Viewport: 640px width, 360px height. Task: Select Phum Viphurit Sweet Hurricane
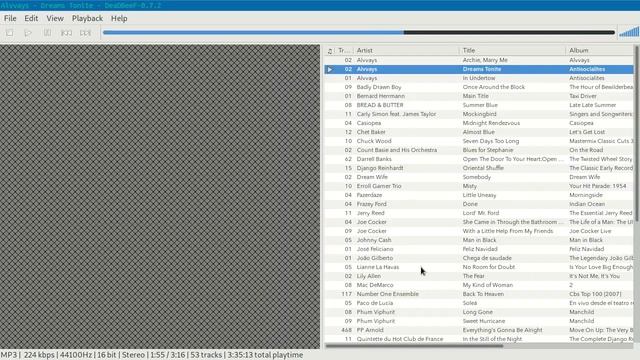[x=479, y=321]
